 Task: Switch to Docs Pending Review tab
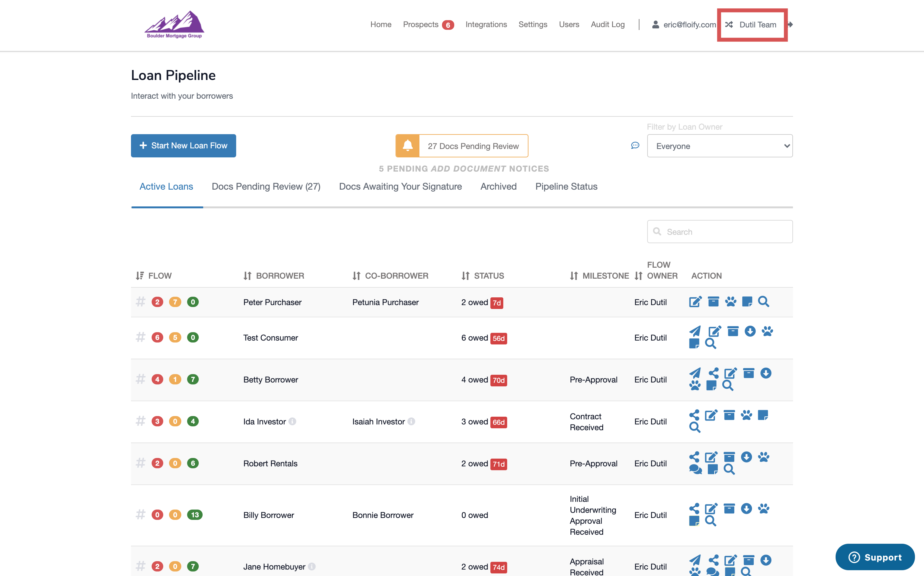pos(266,187)
